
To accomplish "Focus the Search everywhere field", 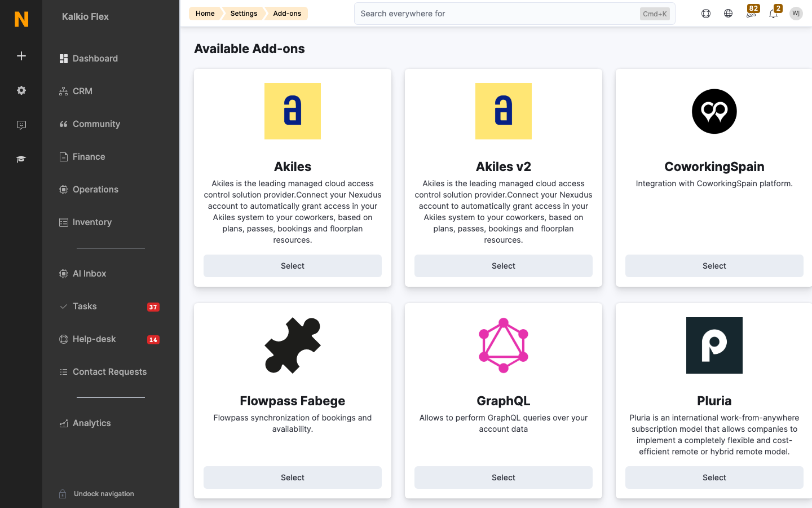I will (514, 14).
